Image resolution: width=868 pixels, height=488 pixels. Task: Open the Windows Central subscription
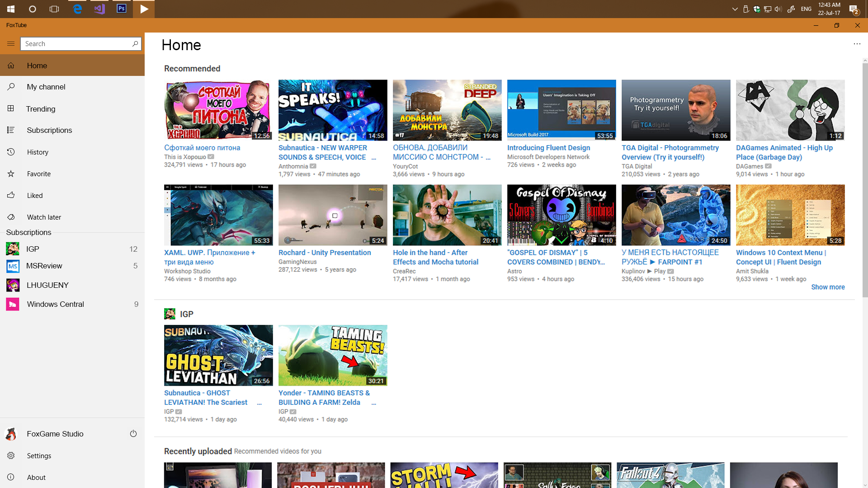pyautogui.click(x=55, y=305)
